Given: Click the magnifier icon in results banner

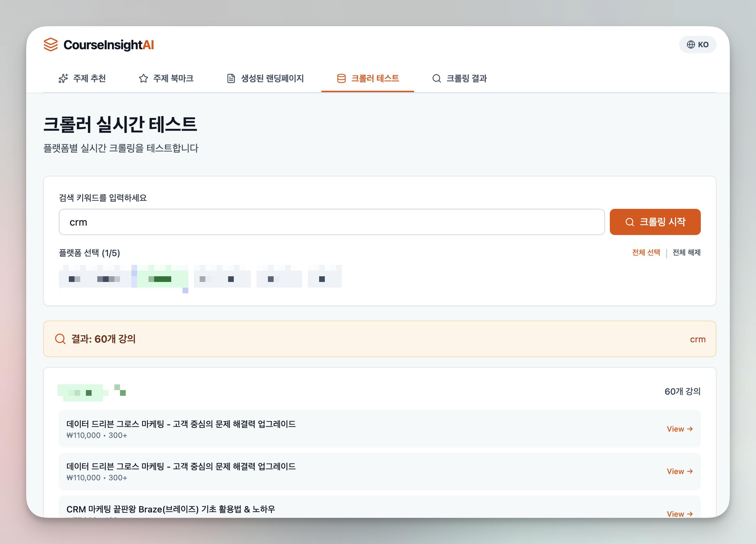Looking at the screenshot, I should tap(60, 339).
